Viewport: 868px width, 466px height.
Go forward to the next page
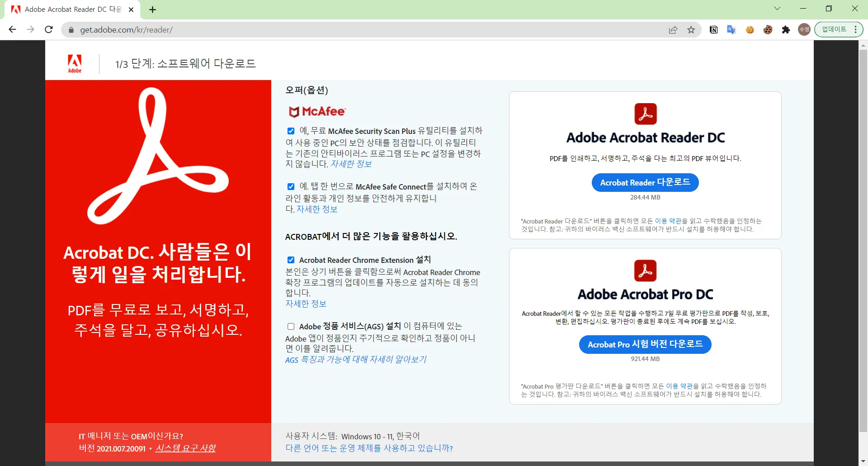click(30, 29)
